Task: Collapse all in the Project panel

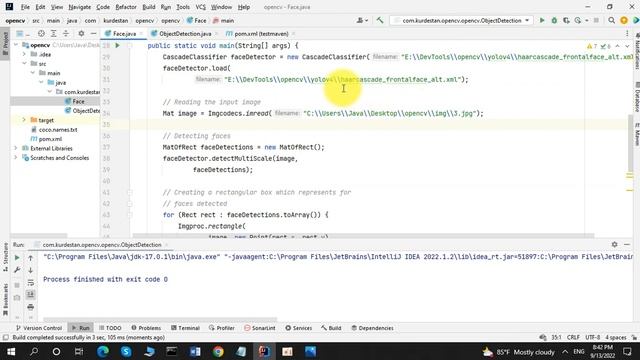Action: pos(66,33)
